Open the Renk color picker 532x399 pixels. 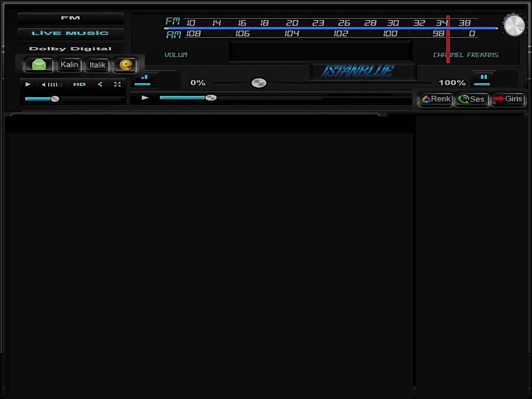[436, 99]
